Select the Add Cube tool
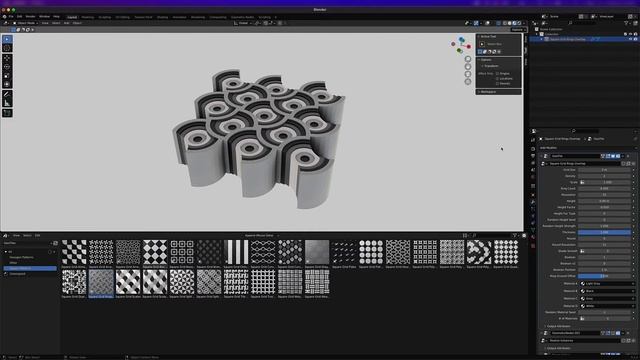Image resolution: width=640 pixels, height=360 pixels. click(7, 113)
